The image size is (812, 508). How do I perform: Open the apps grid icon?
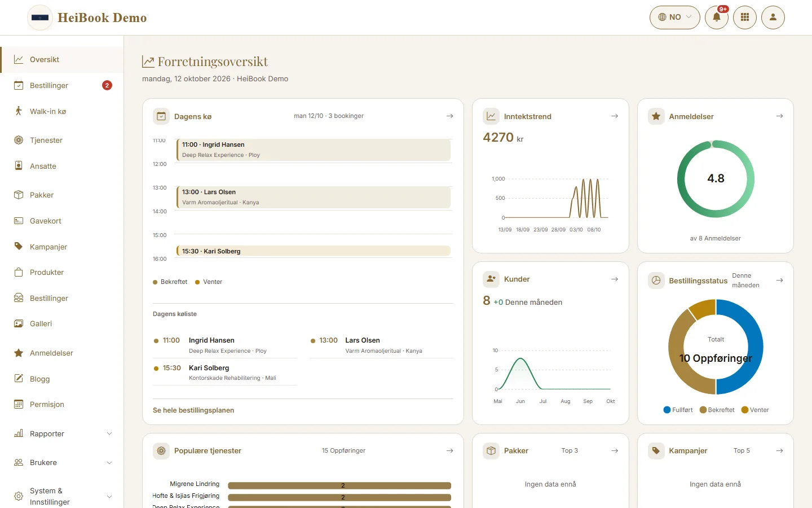click(745, 17)
